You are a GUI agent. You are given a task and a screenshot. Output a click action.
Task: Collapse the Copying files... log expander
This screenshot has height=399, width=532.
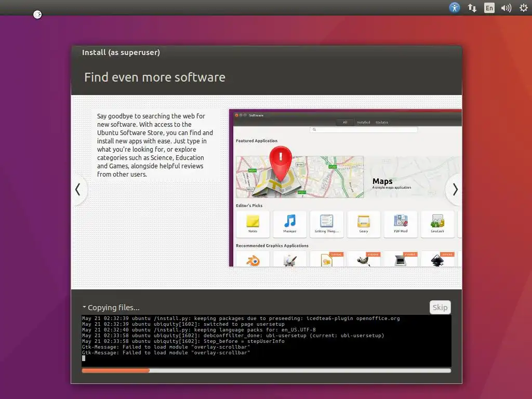pos(85,307)
